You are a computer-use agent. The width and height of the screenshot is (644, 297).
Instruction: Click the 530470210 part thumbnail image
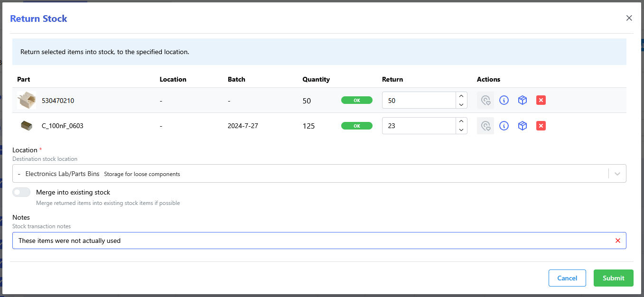27,101
